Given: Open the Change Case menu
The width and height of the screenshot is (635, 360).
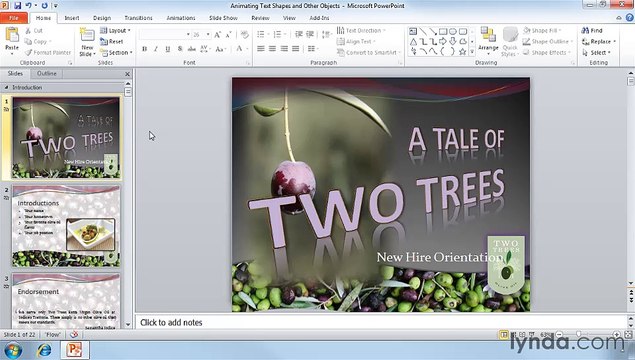Looking at the screenshot, I should [220, 49].
